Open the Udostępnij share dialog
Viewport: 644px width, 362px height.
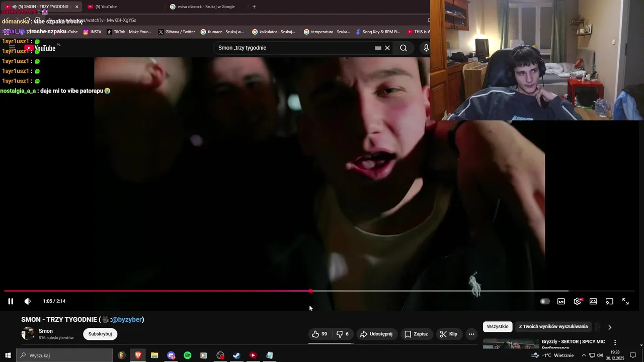tap(376, 334)
